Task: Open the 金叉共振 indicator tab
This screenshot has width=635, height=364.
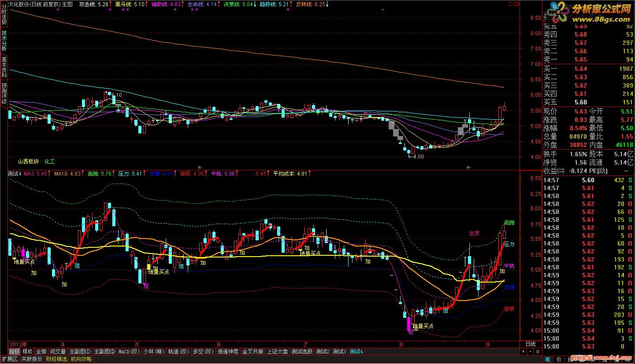Action: click(253, 352)
